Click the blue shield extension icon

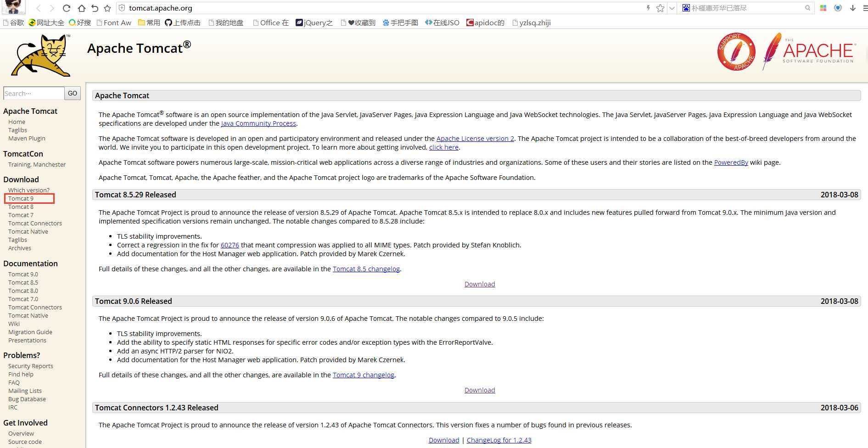point(838,8)
